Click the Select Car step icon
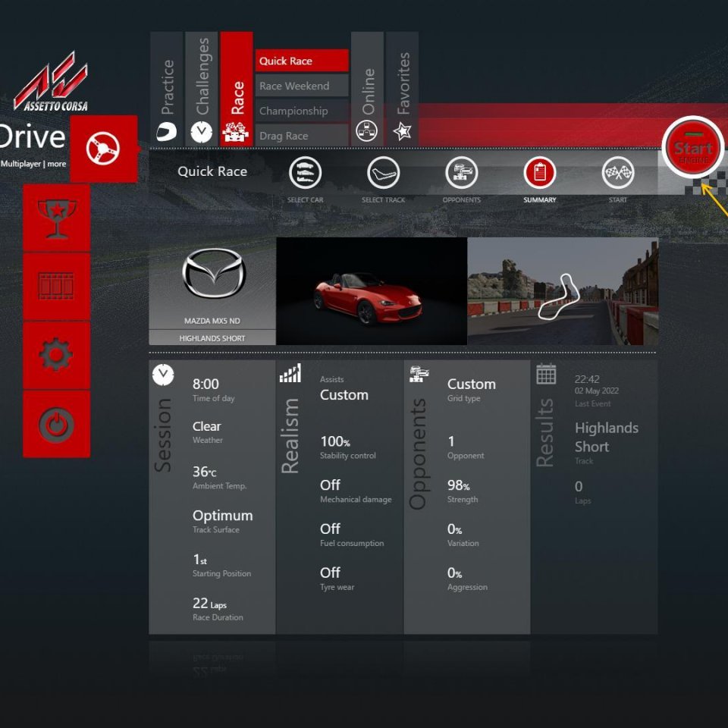Screen dimensions: 728x728 pos(305,173)
